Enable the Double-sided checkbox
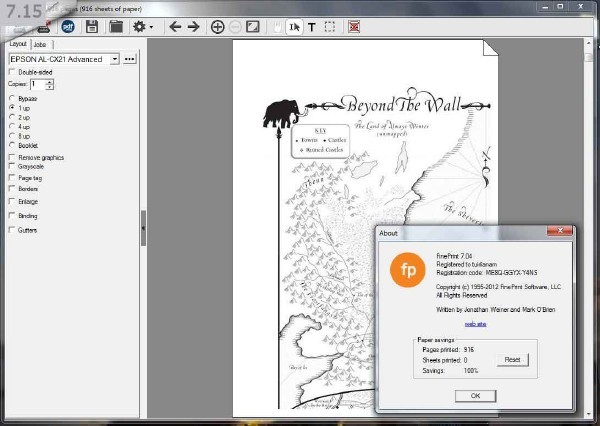Image resolution: width=600 pixels, height=426 pixels. point(13,72)
